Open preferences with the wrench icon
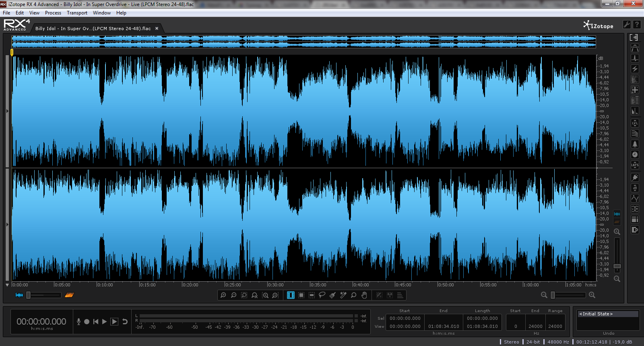Image resolution: width=644 pixels, height=346 pixels. (x=627, y=25)
